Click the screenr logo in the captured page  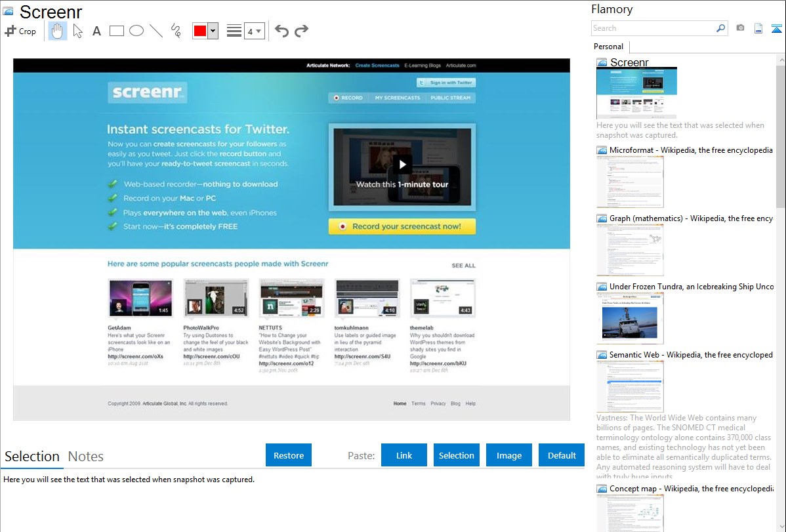tap(148, 92)
